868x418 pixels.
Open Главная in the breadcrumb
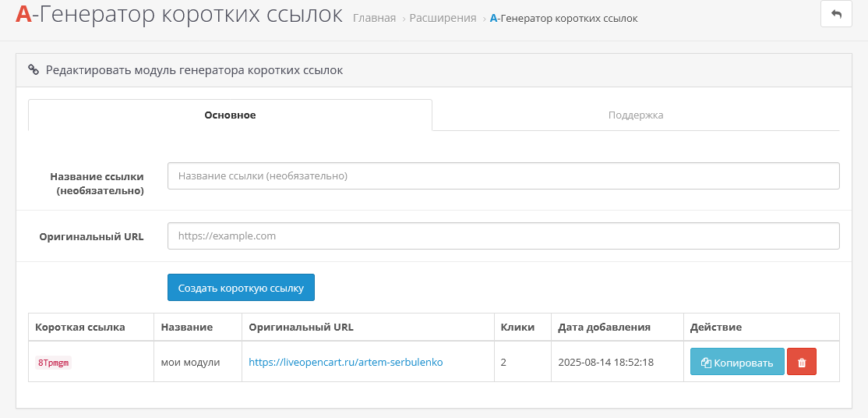(x=374, y=18)
